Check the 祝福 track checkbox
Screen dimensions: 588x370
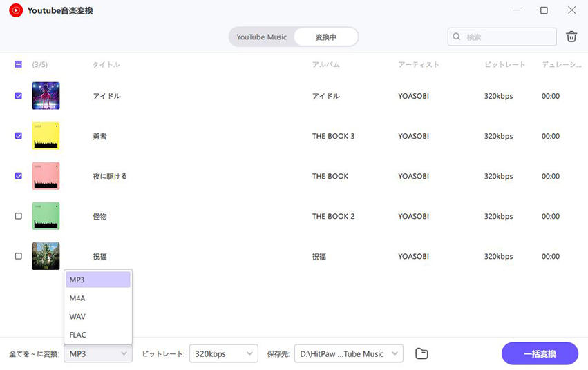(19, 256)
